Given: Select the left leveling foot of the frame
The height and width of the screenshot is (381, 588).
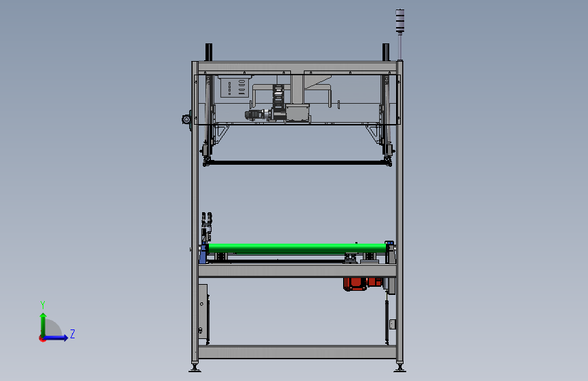Looking at the screenshot, I should [x=195, y=368].
